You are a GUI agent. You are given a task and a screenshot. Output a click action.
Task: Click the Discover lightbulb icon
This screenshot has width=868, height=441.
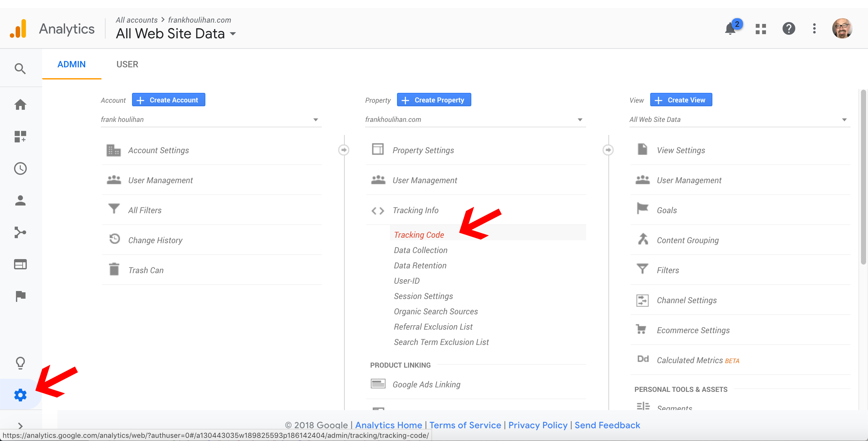(x=20, y=363)
